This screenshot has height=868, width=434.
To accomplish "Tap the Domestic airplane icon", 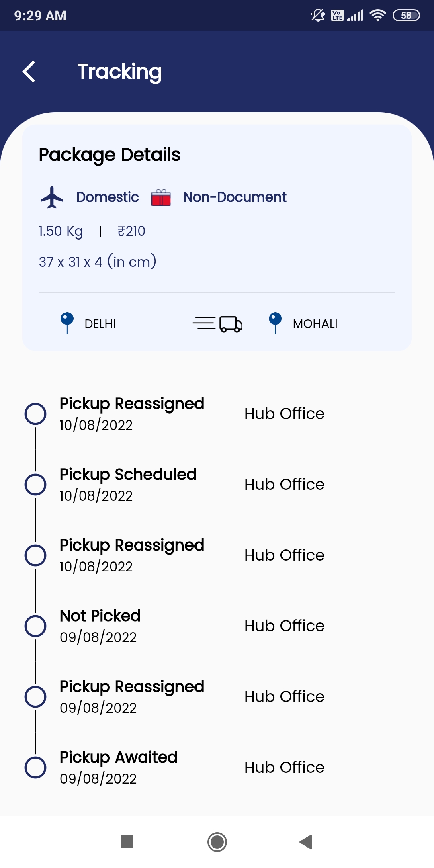I will (x=52, y=197).
